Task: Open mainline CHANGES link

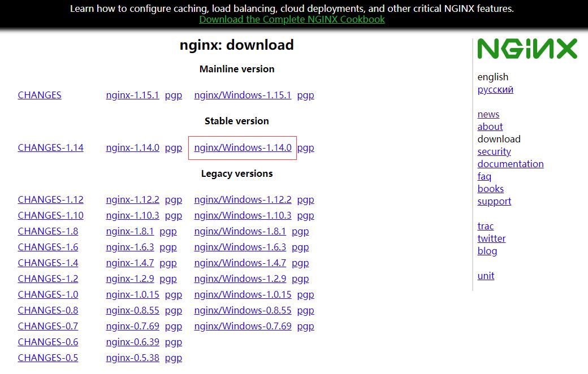Action: click(x=40, y=95)
